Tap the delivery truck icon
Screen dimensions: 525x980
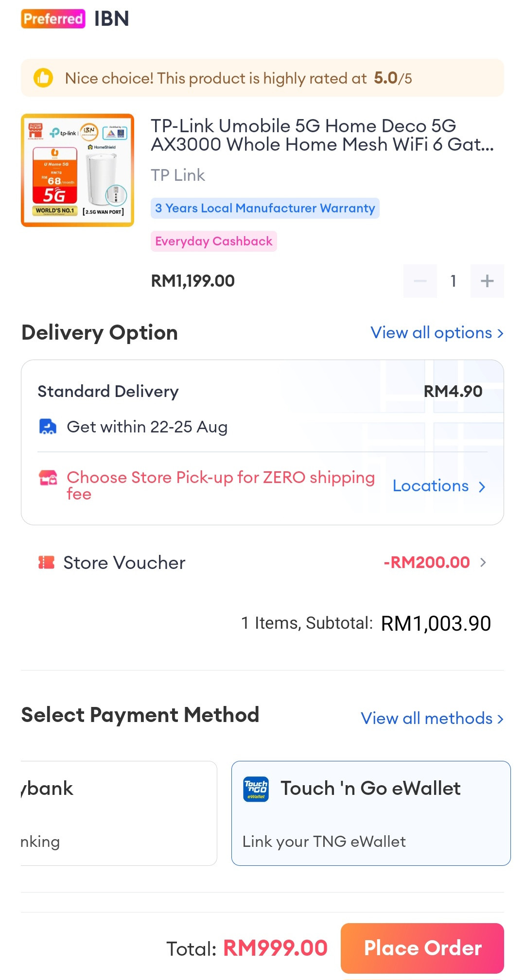48,427
